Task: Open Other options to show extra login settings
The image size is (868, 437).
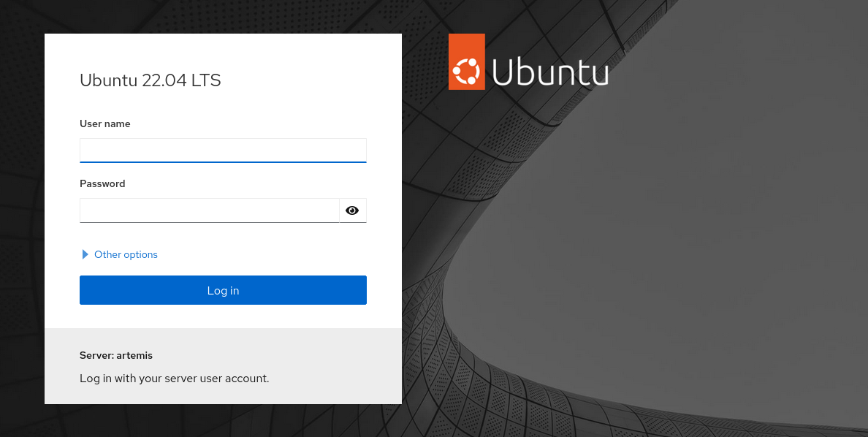Action: [x=126, y=254]
